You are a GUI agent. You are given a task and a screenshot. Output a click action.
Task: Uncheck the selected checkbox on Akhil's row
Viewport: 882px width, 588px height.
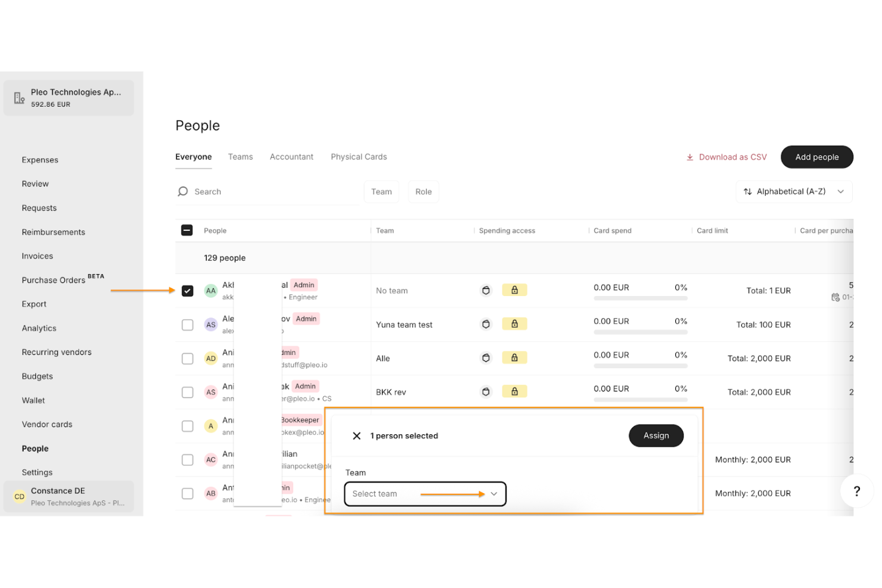(x=187, y=291)
